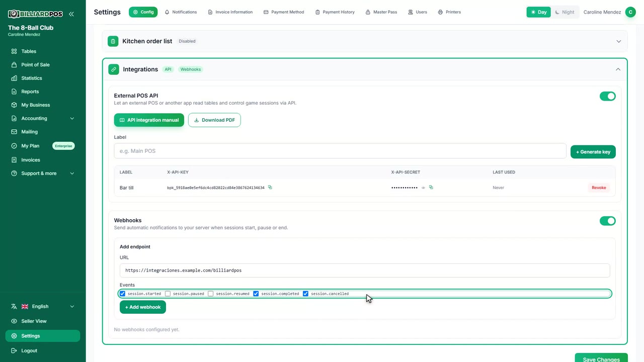Reveal the X-API-SECRET with the eye icon
The image size is (644, 362).
point(423,188)
